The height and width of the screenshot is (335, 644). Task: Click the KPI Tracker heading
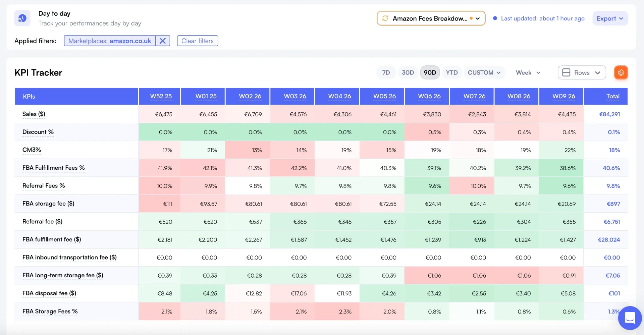[38, 73]
